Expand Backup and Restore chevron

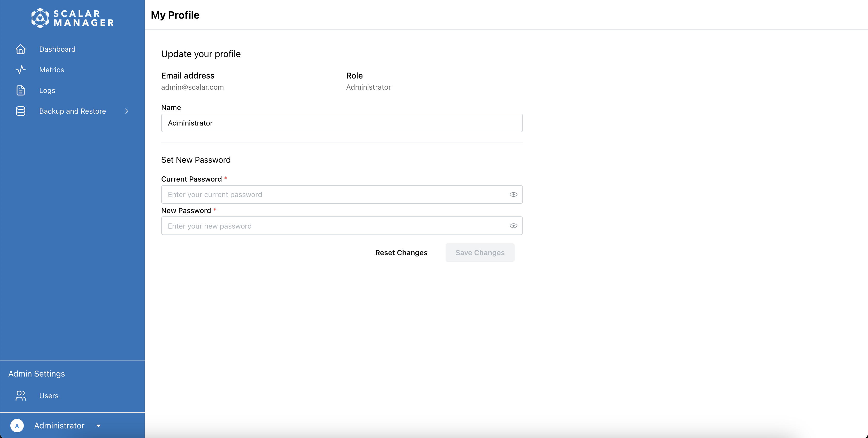127,111
